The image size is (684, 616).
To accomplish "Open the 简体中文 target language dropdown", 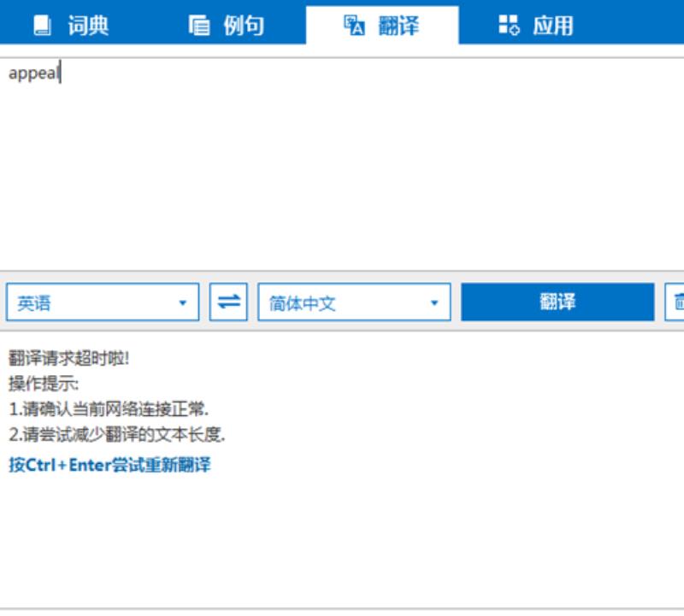I will click(354, 302).
